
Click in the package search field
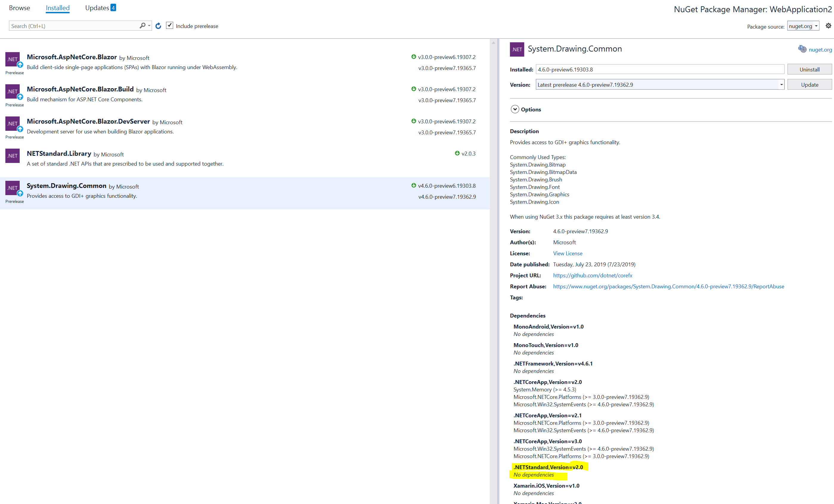click(73, 26)
